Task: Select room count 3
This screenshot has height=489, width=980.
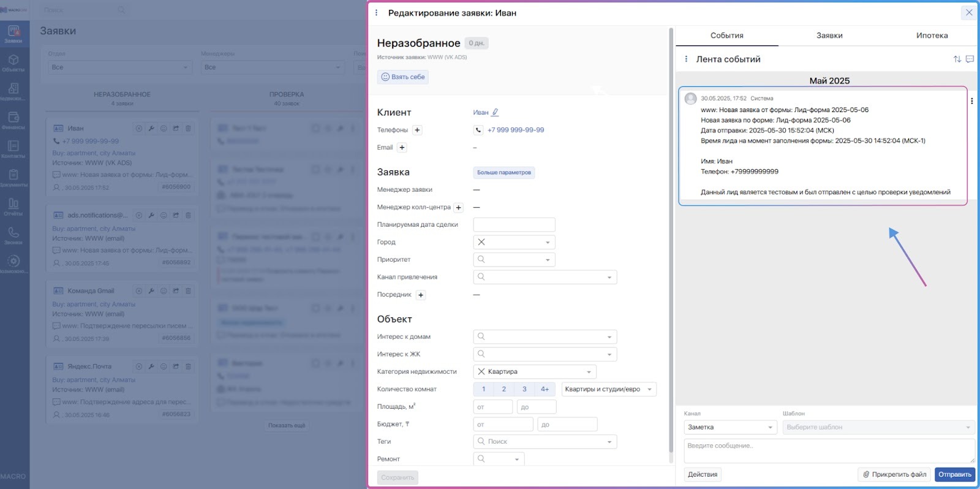Action: click(524, 389)
